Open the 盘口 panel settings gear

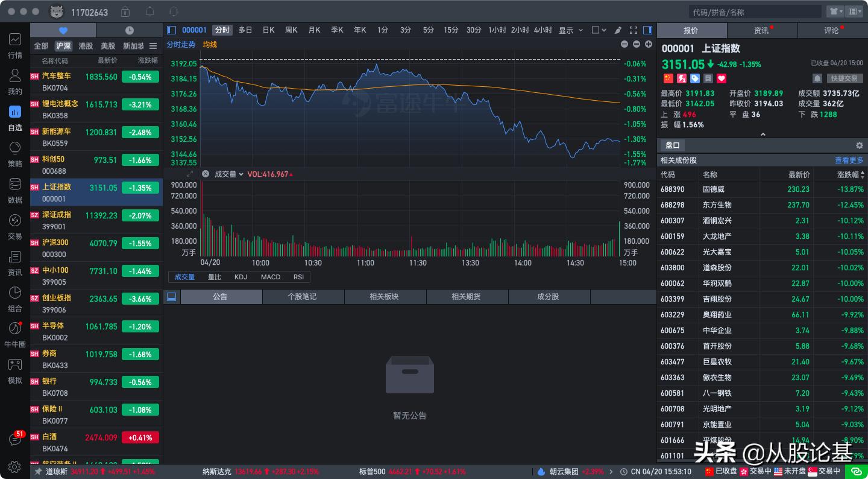tap(859, 145)
